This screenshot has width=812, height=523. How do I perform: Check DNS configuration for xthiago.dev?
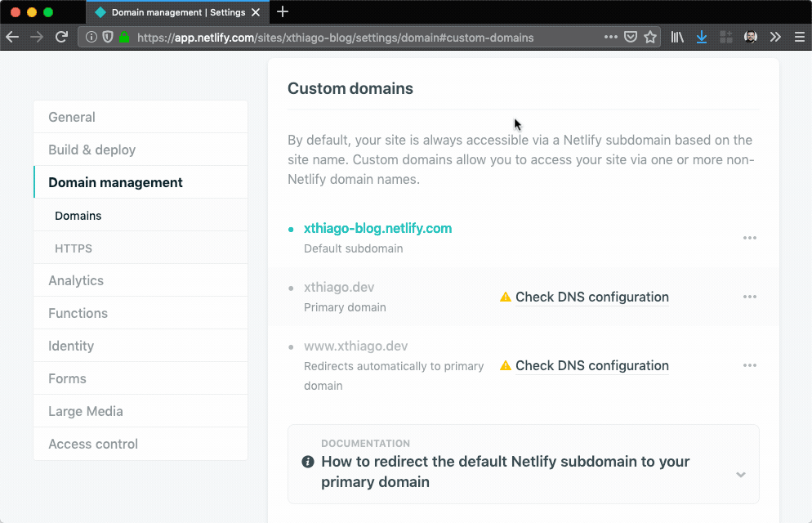point(591,297)
